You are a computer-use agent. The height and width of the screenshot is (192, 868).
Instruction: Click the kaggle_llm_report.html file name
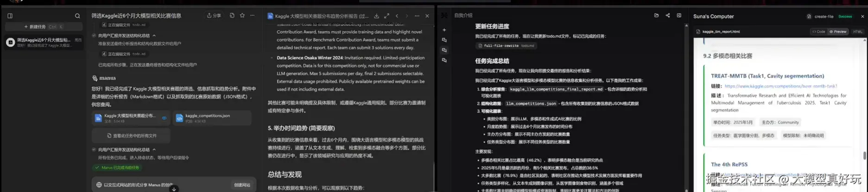(721, 31)
